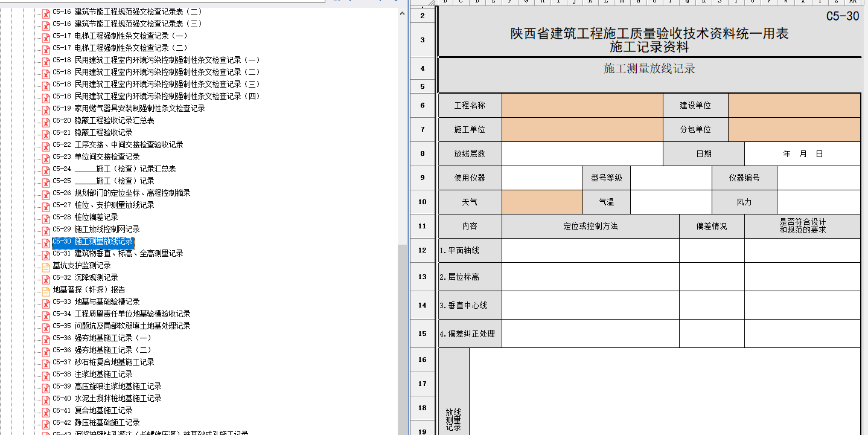The height and width of the screenshot is (435, 868).
Task: Click the icon next to C5-24 施工（检查）记录汇总表
Action: pos(46,170)
